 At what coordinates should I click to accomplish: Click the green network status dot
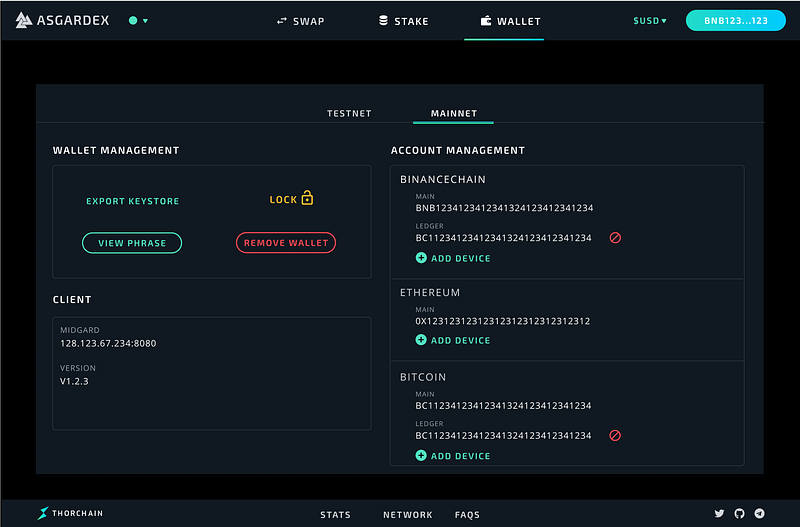[133, 20]
